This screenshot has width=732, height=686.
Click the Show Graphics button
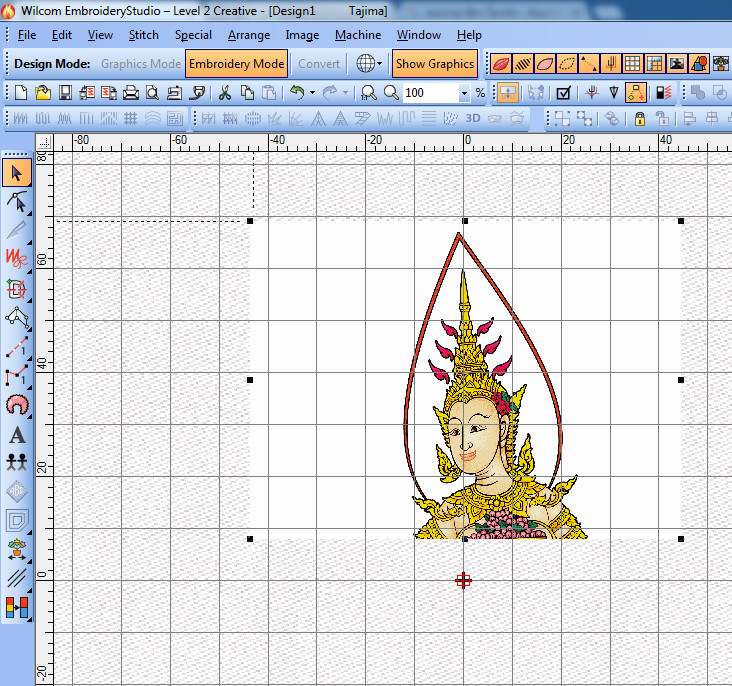pos(435,64)
